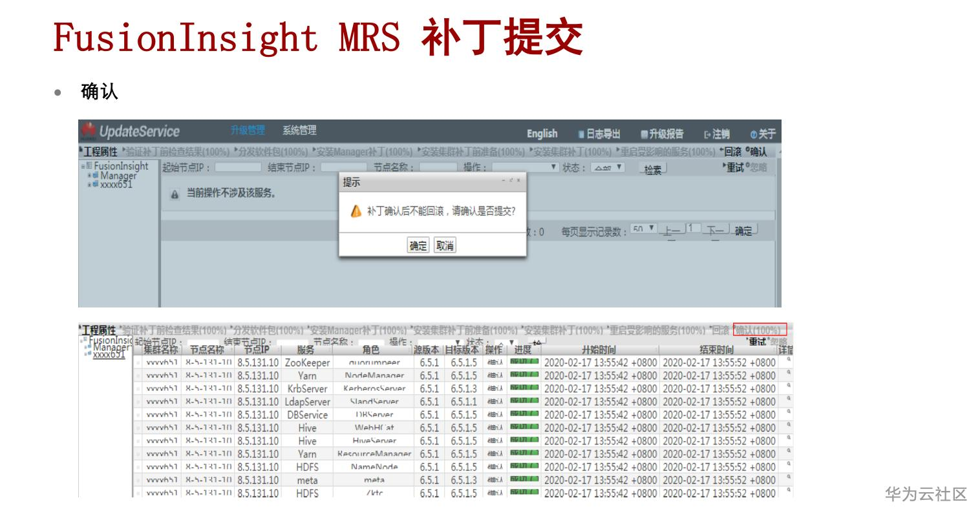This screenshot has height=520, width=980.
Task: Click the 升级报告 icon in the header
Action: click(x=644, y=134)
